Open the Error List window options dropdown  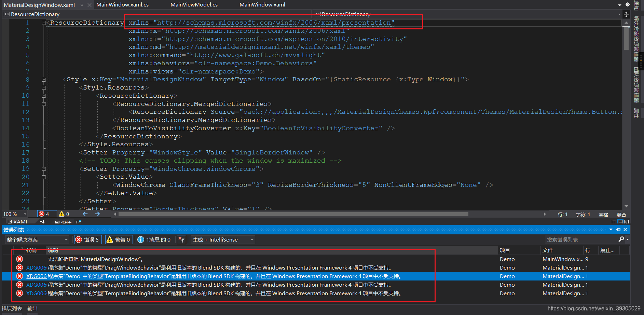pyautogui.click(x=611, y=230)
